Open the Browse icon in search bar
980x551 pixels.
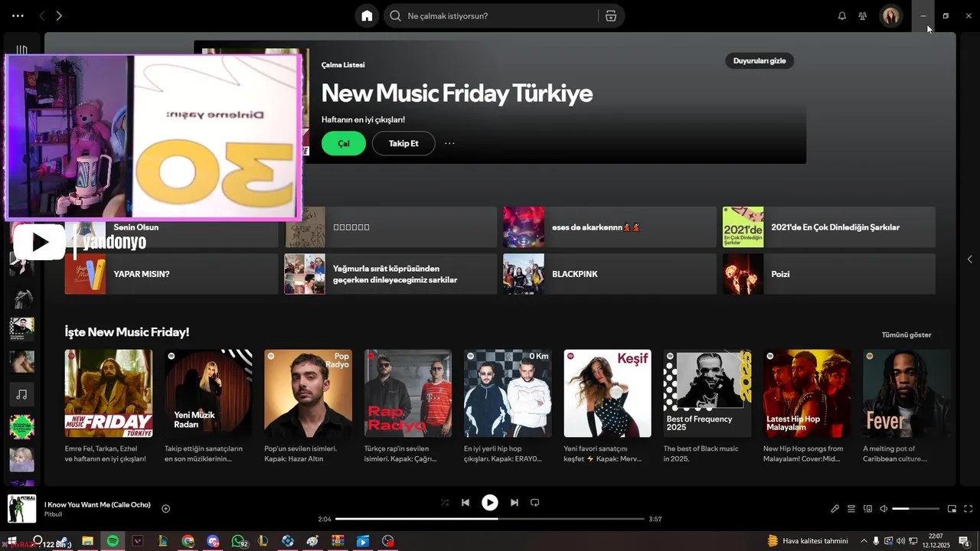coord(611,16)
